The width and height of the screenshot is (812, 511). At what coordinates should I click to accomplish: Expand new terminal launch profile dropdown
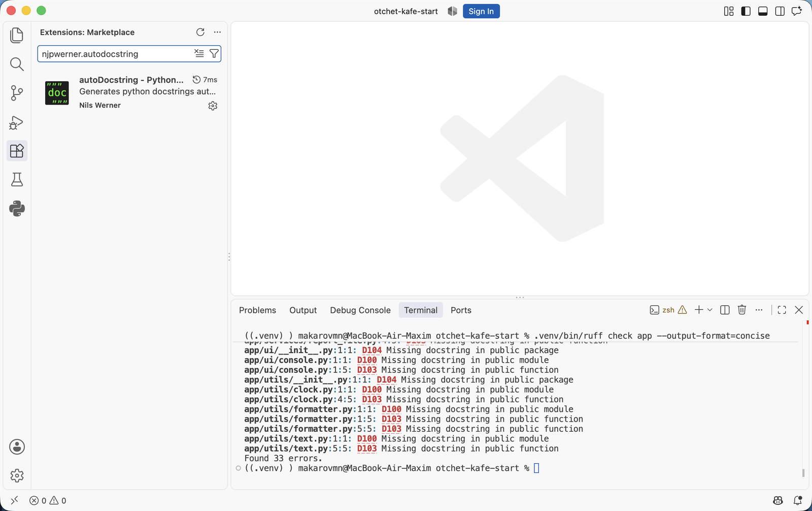point(710,310)
